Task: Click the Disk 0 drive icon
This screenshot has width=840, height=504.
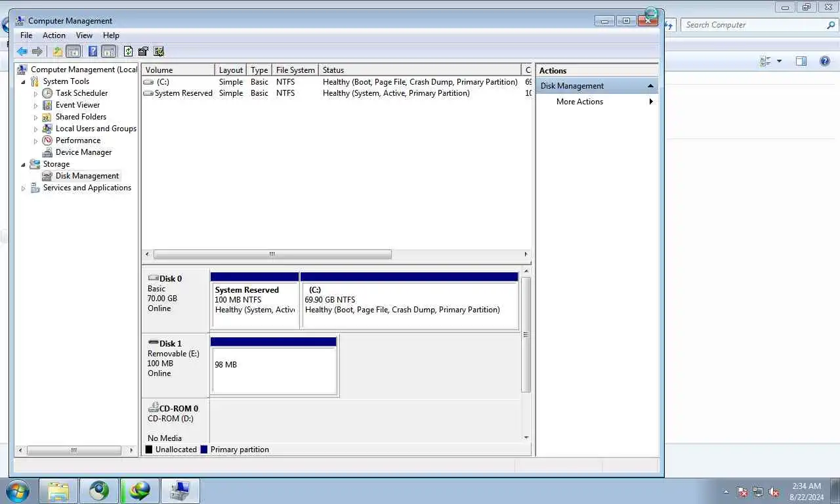Action: (x=154, y=278)
